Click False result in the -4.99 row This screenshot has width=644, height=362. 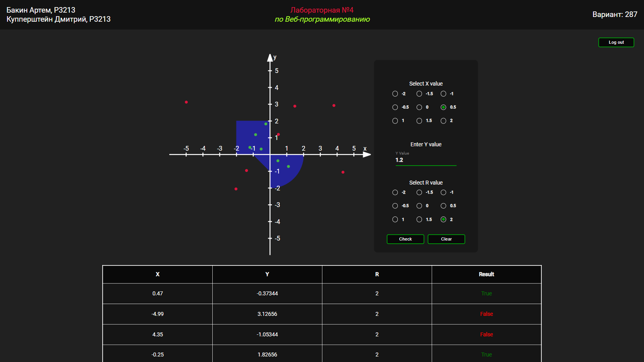tap(487, 314)
